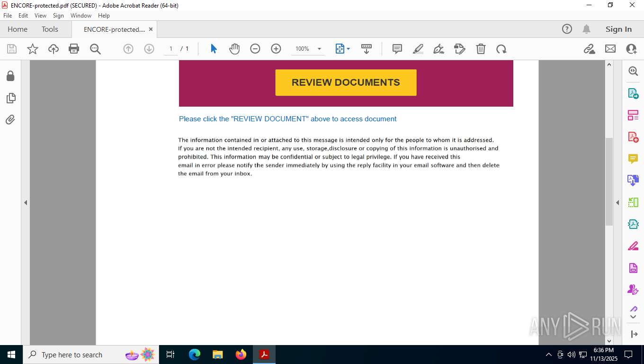Send file by email
Screen dimensions: 644x364
click(x=610, y=49)
